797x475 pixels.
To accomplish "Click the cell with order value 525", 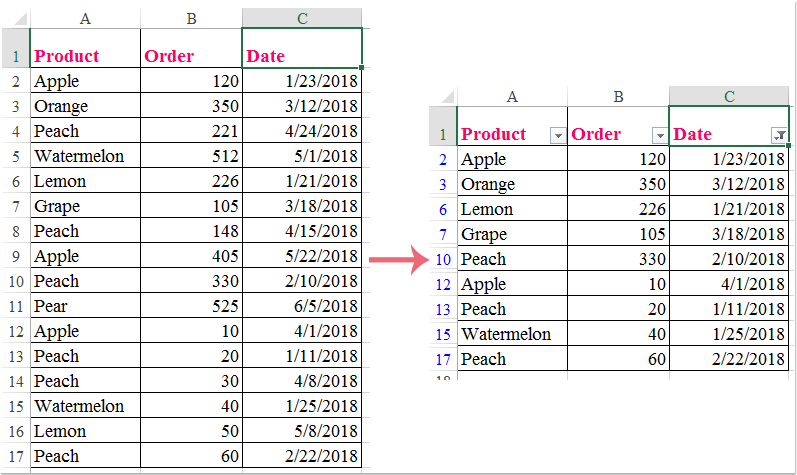I will pyautogui.click(x=190, y=306).
